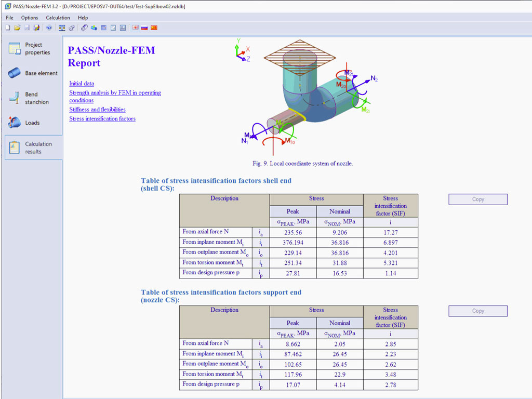Follow the Initial data link

click(x=82, y=83)
